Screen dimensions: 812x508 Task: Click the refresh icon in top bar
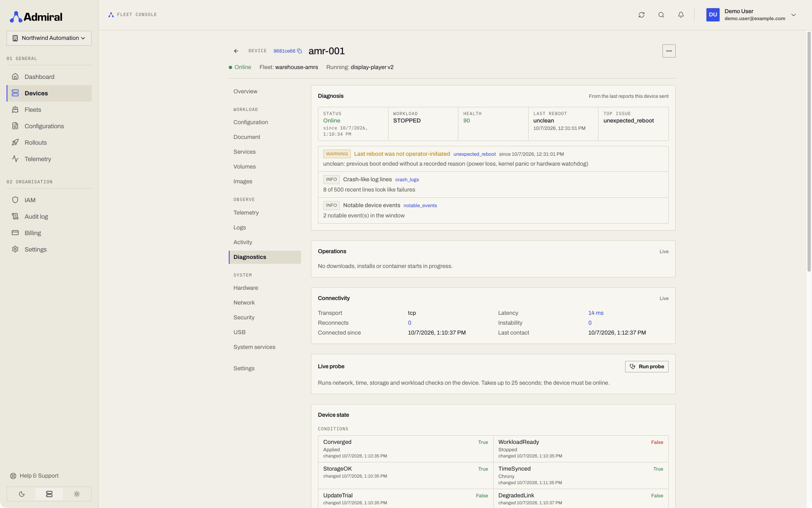641,15
